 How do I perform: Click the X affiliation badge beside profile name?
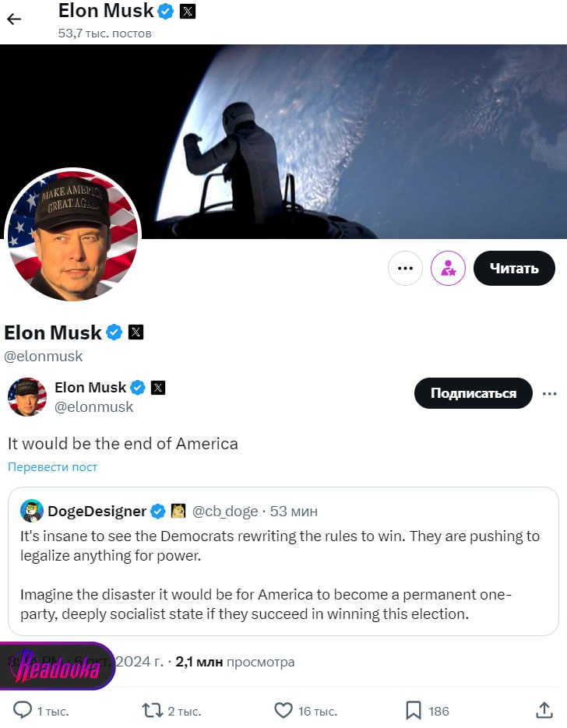coord(136,332)
